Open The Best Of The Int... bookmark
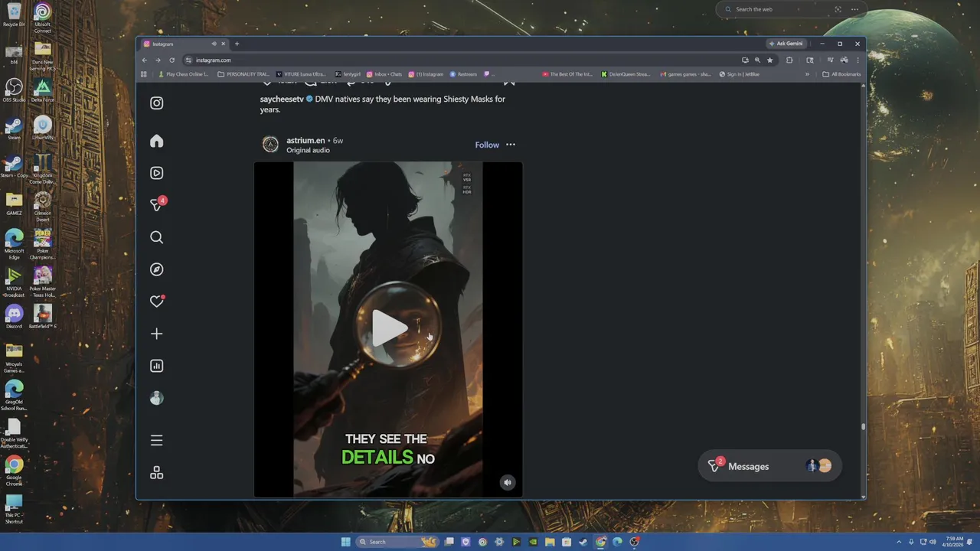 coord(567,74)
